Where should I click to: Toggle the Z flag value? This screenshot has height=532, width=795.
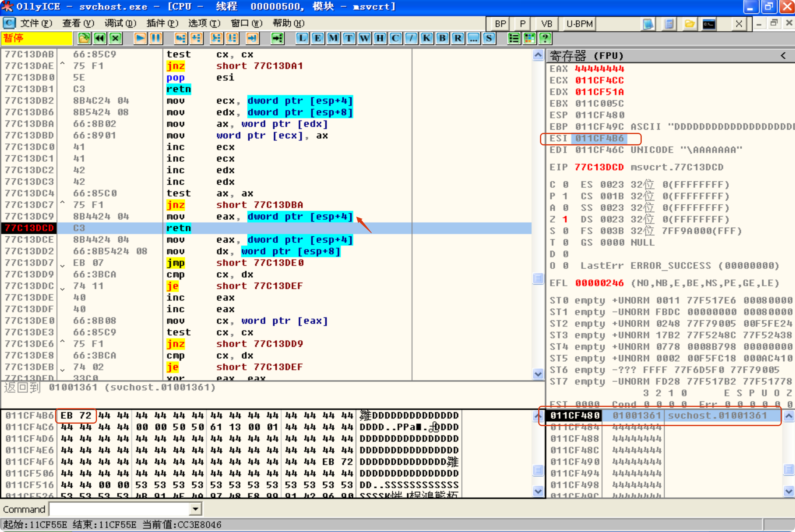[565, 219]
